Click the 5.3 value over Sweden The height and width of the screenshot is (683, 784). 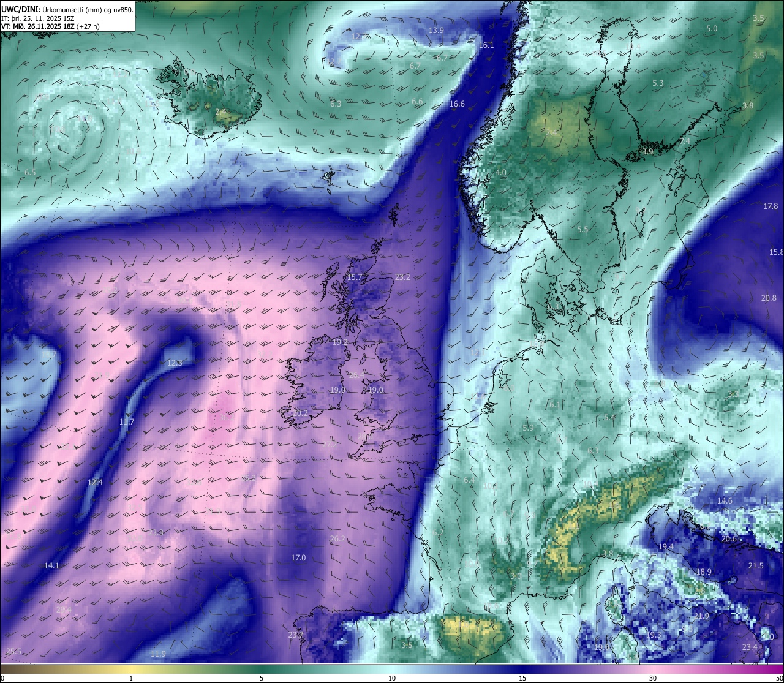[x=658, y=83]
